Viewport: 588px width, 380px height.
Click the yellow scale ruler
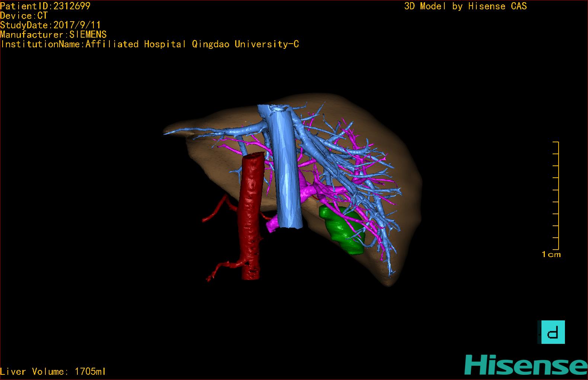556,196
